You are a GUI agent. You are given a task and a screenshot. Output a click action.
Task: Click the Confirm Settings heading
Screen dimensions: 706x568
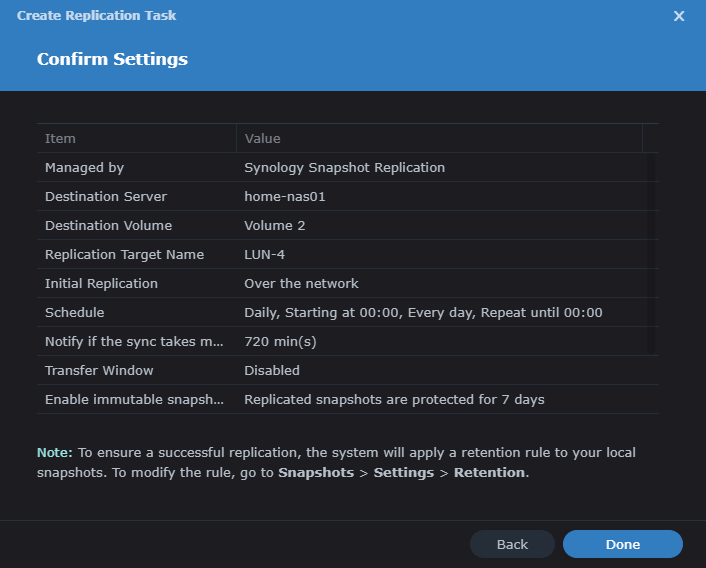coord(112,59)
